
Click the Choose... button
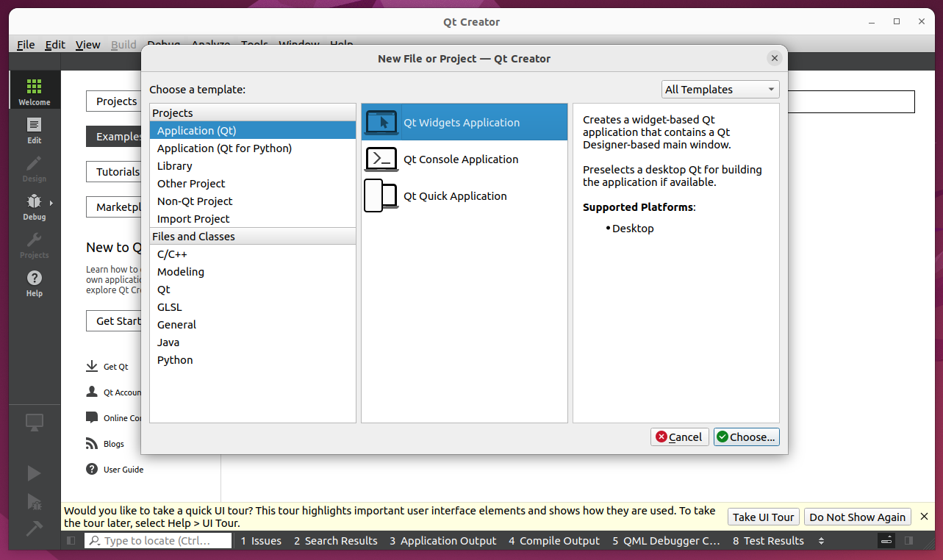[x=746, y=437]
